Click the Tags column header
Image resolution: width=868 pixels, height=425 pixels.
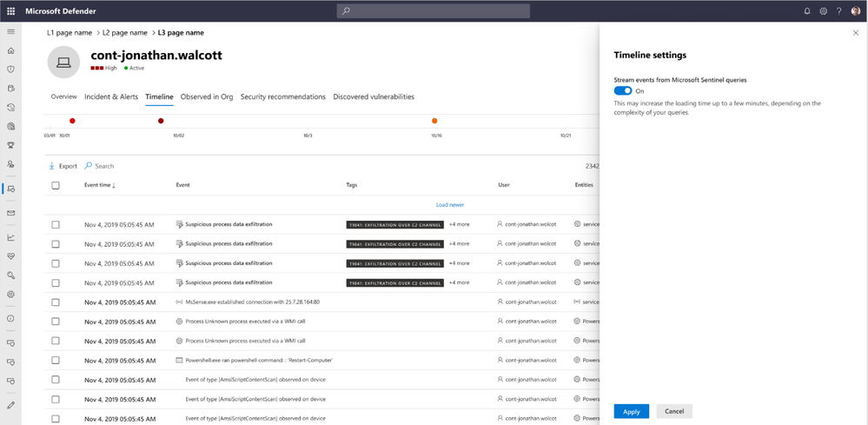(x=352, y=185)
